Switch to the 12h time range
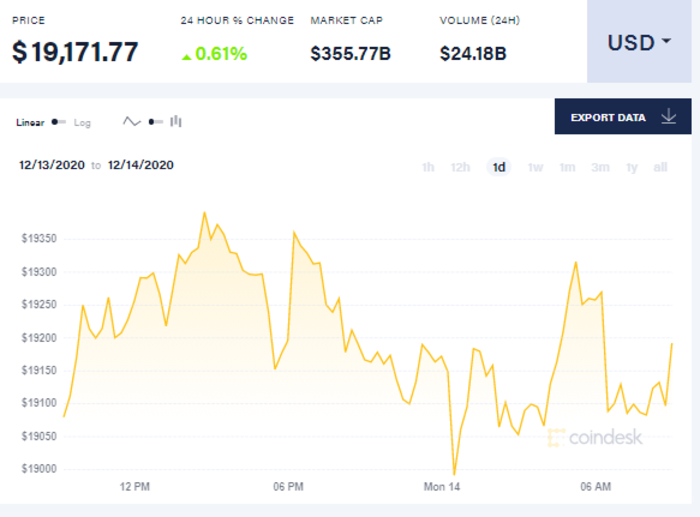Screen dimensions: 700x517 pos(460,167)
